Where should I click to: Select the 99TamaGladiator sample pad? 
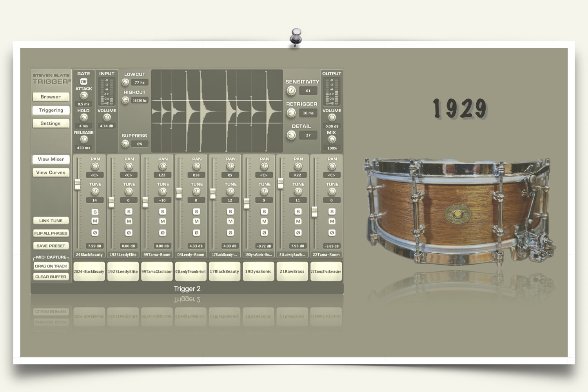157,272
